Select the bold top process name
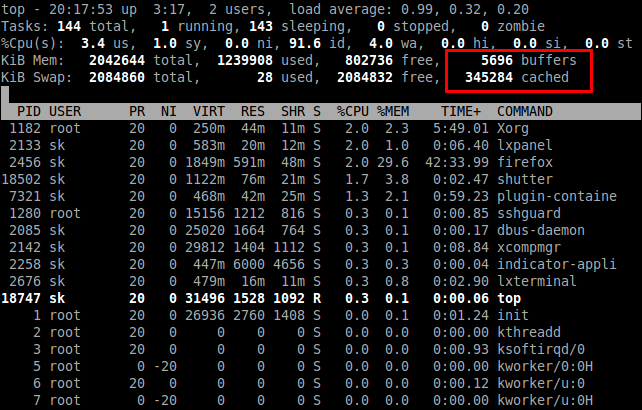 pos(509,298)
